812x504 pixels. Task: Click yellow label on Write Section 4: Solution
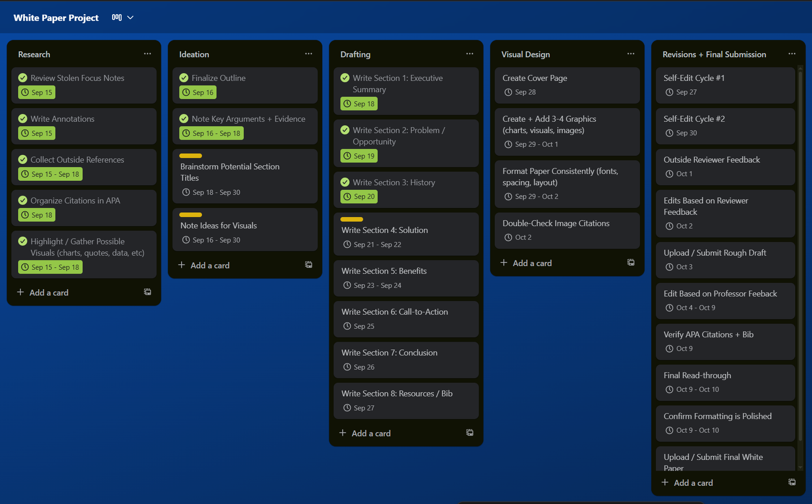pos(352,219)
